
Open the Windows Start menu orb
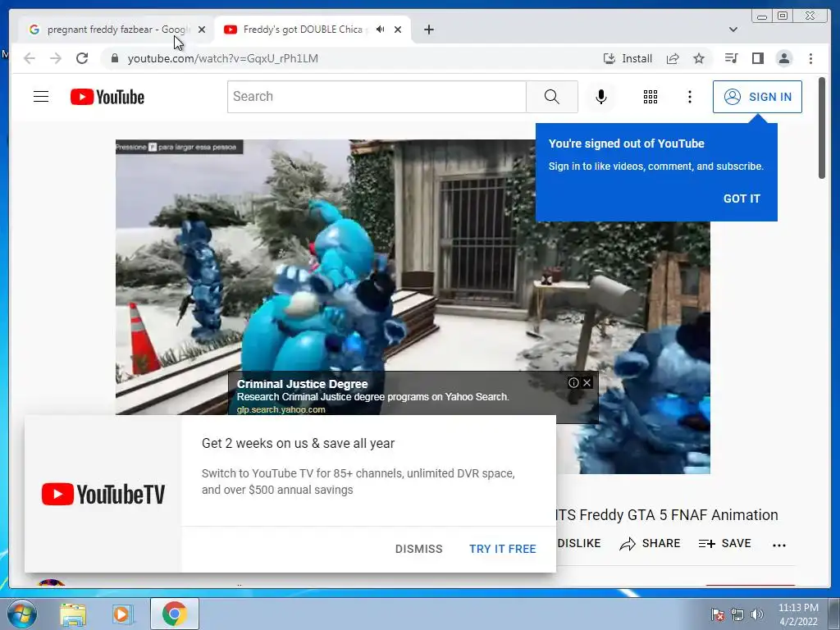coord(21,614)
